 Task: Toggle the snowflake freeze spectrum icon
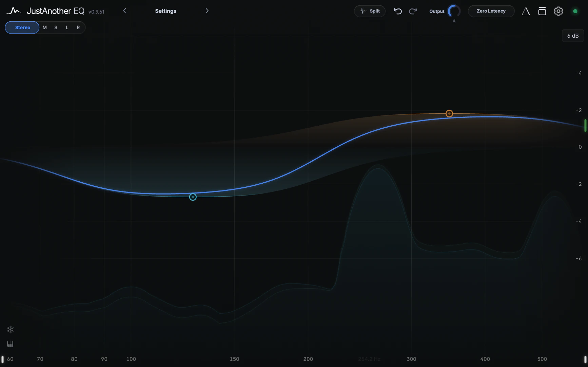[10, 329]
